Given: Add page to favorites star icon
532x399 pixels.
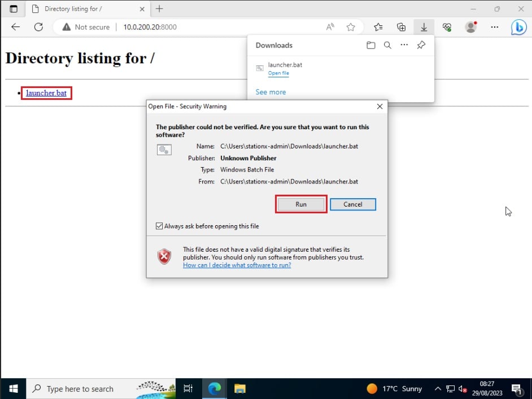Looking at the screenshot, I should 351,27.
